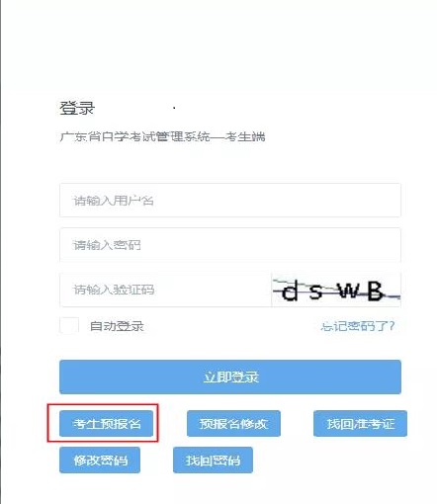Open 考生预报名 pre-registration

[x=106, y=423]
